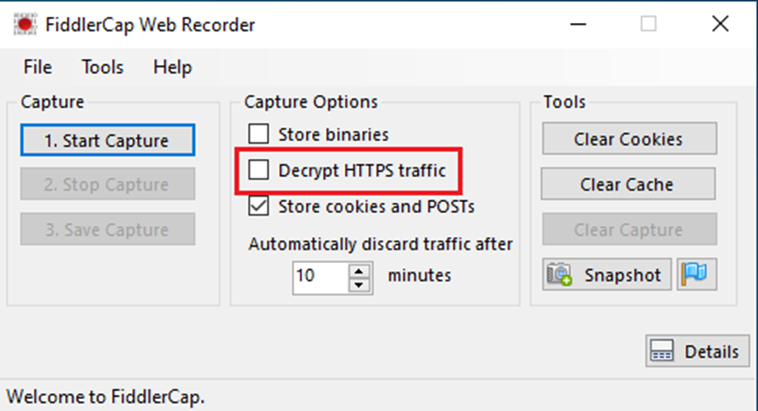The height and width of the screenshot is (411, 758).
Task: Uncheck Store cookies and POSTs
Action: point(259,206)
